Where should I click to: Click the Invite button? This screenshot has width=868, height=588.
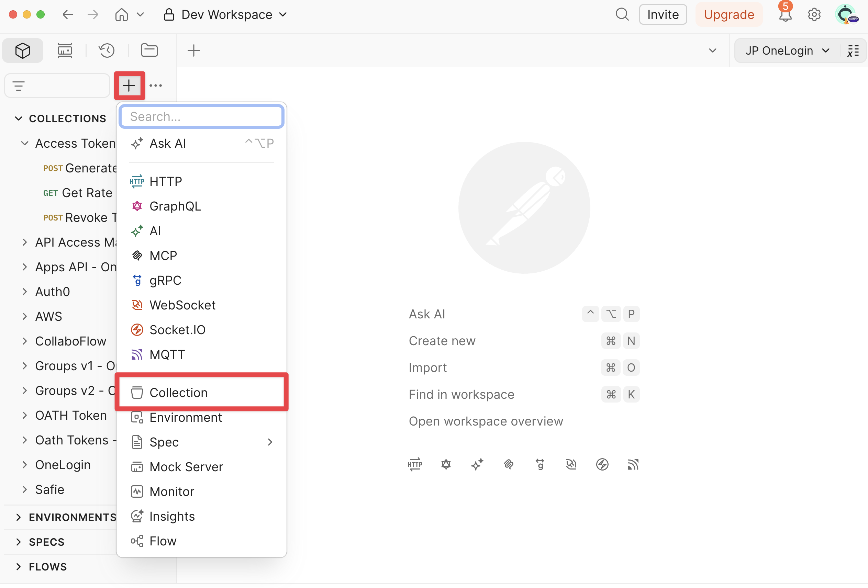coord(663,14)
